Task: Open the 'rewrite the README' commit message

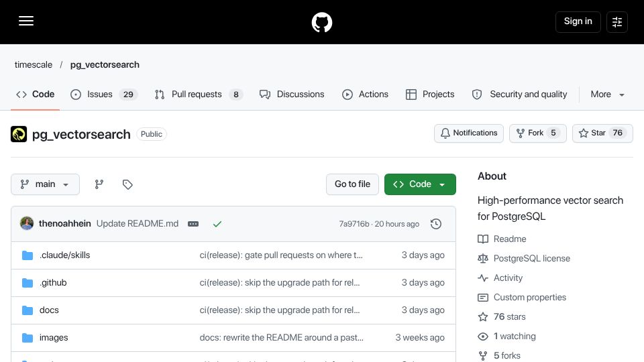Action: pos(282,338)
